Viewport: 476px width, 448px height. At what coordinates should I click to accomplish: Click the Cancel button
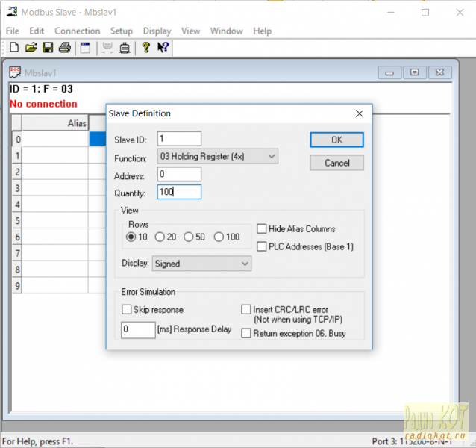(x=336, y=163)
